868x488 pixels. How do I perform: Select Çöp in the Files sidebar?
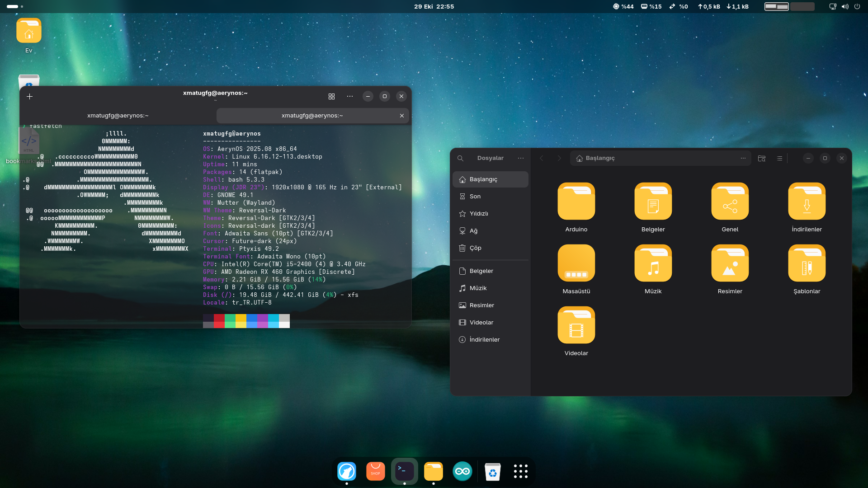pos(475,248)
